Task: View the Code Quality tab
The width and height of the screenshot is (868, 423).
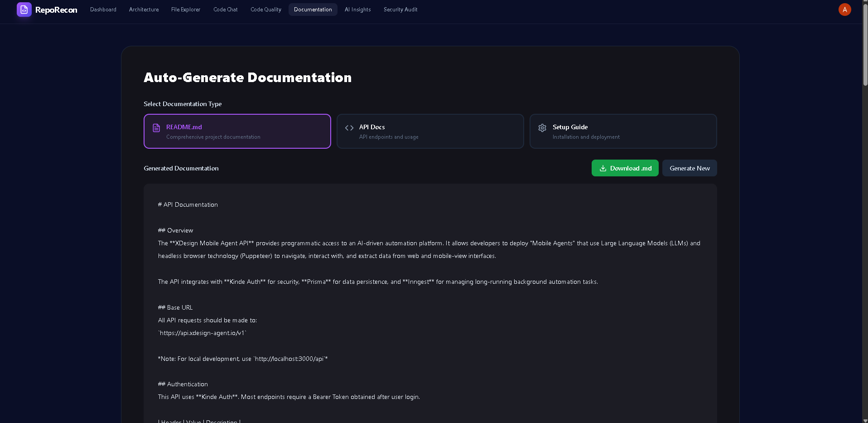Action: coord(266,10)
